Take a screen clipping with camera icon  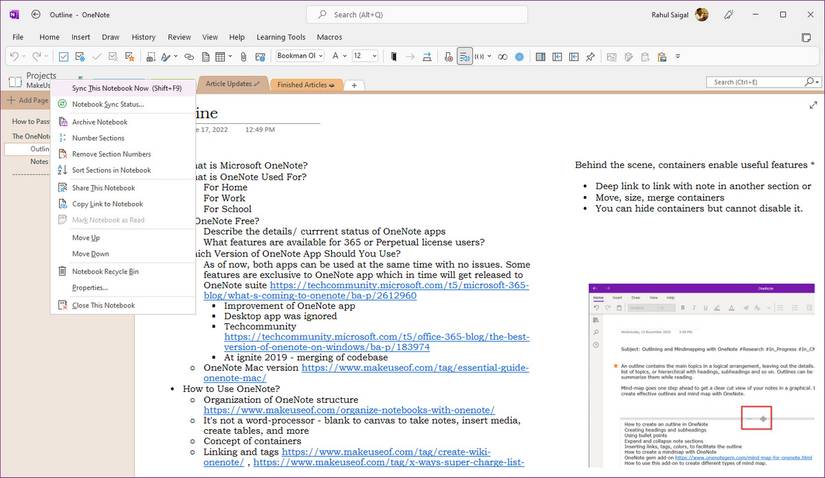pos(260,56)
